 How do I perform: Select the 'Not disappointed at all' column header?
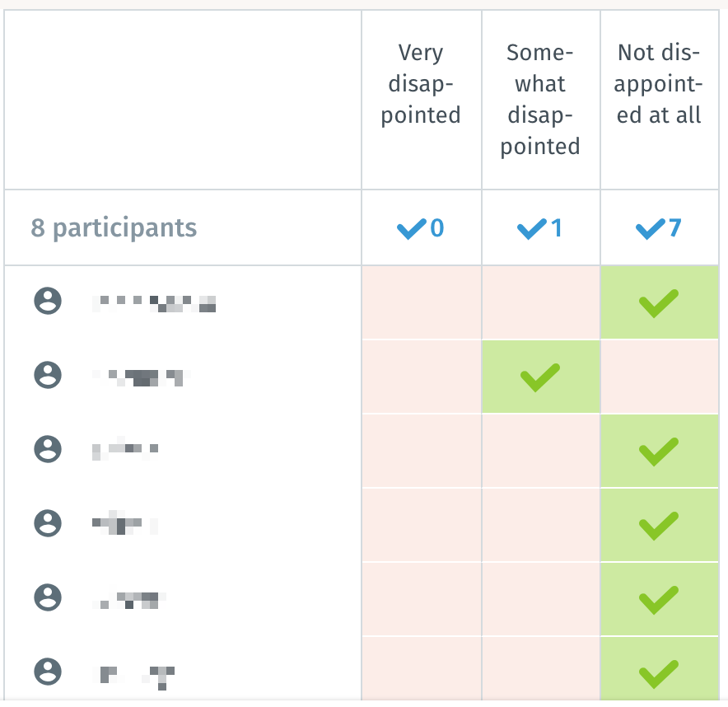(x=659, y=84)
